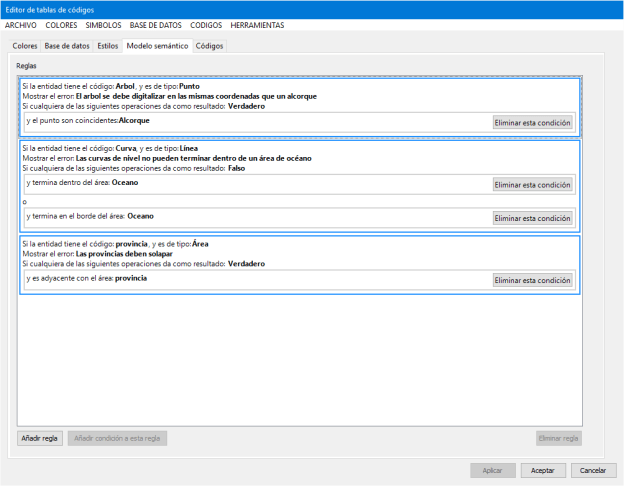Confirm changes with the Aceptar button
The height and width of the screenshot is (486, 624).
(x=543, y=470)
